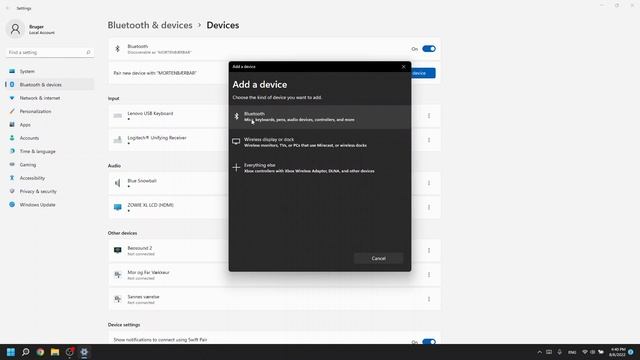This screenshot has width=640, height=360.
Task: Click Bluetooth & devices breadcrumb link
Action: pyautogui.click(x=150, y=25)
